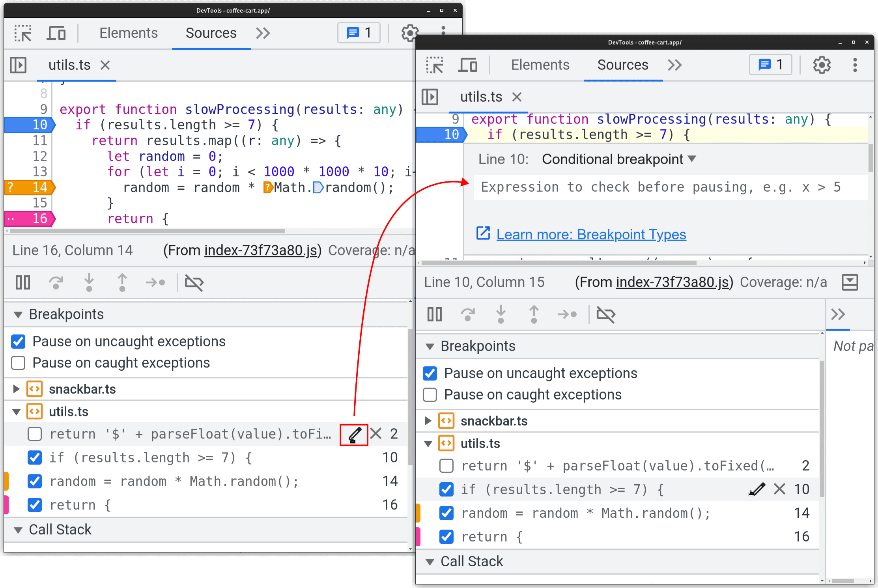Click the edit breakpoint pencil icon on line 10

click(x=756, y=488)
